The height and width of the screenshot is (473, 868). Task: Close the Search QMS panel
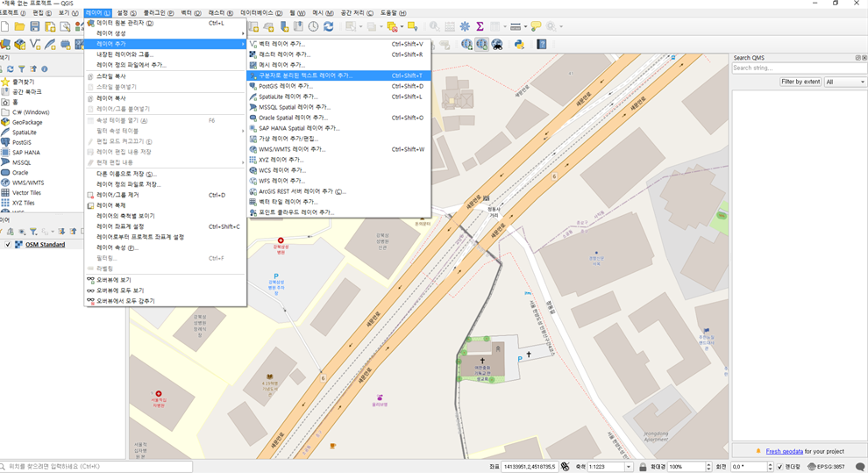point(864,58)
